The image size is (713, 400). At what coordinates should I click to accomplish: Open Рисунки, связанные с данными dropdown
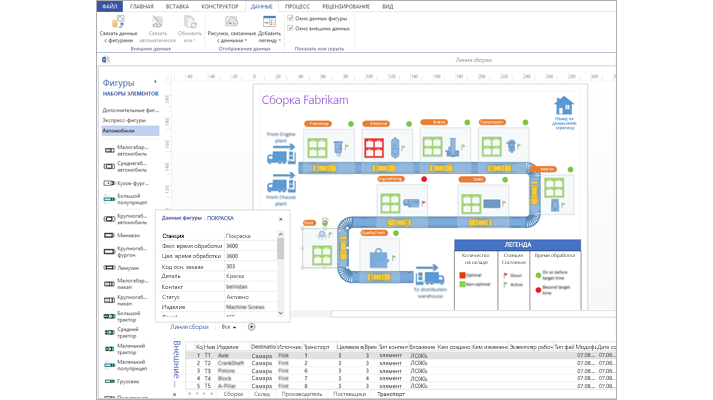click(231, 30)
